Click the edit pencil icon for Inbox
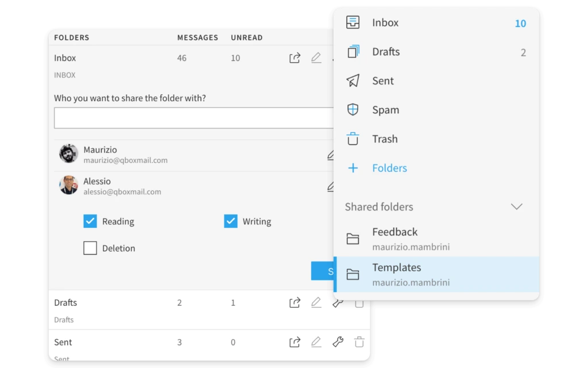Screen dimensions: 588x368 [316, 58]
